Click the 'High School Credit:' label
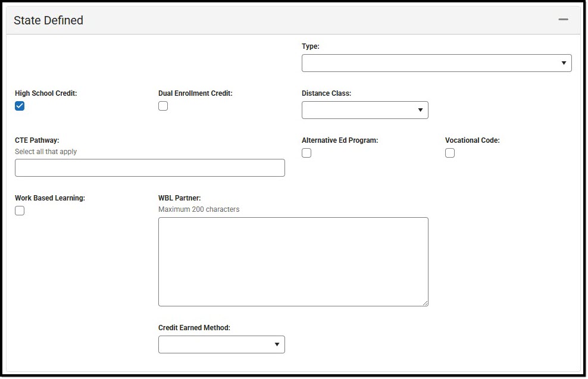Viewport: 588px width, 379px height. [x=46, y=93]
